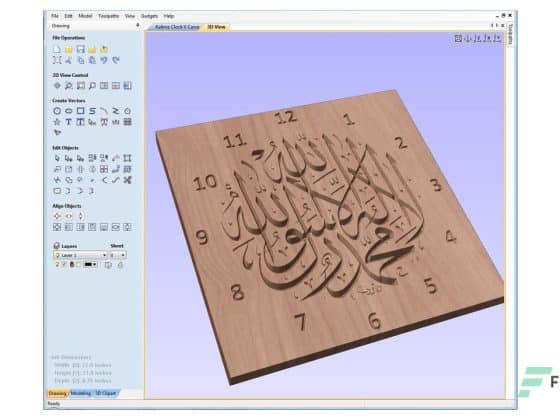Viewport: 560px width, 420px height.
Task: Save the file with the floppy disk icon
Action: [81, 49]
